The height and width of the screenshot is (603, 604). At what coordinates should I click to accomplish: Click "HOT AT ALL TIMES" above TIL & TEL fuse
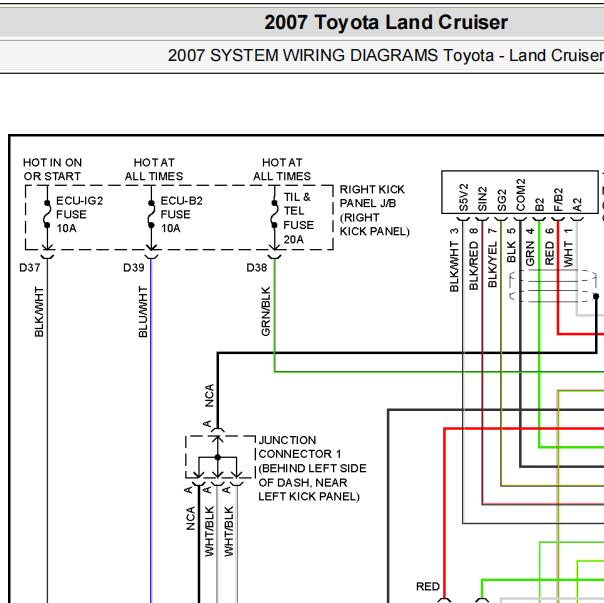(282, 169)
